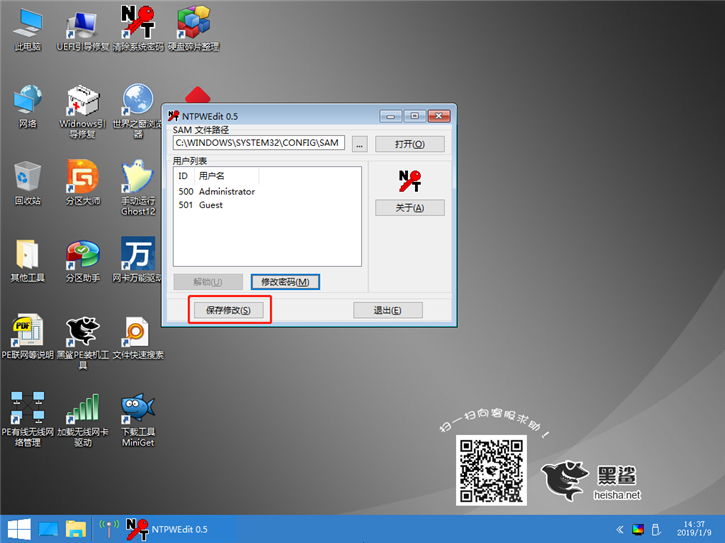Select the Administrator user in the list

click(x=226, y=191)
